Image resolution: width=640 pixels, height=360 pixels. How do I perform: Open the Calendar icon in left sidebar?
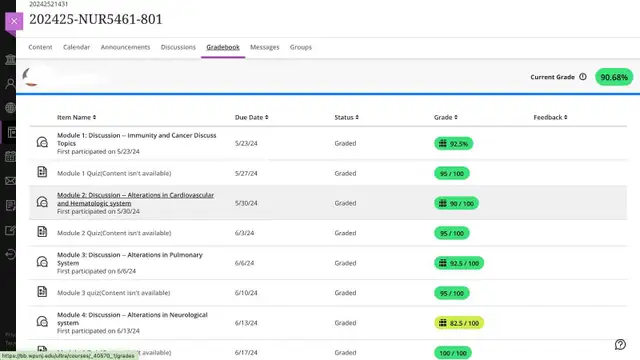tap(10, 156)
